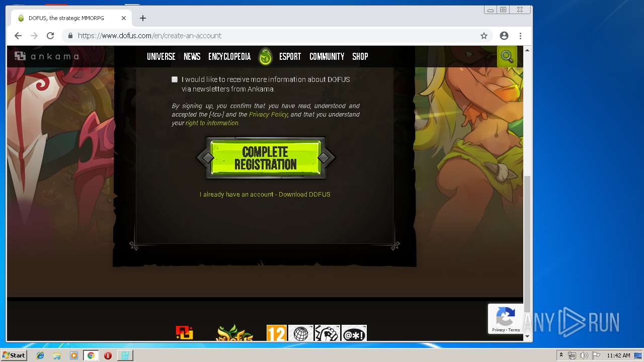644x362 pixels.
Task: Launch Internet Explorer from taskbar
Action: click(40, 355)
